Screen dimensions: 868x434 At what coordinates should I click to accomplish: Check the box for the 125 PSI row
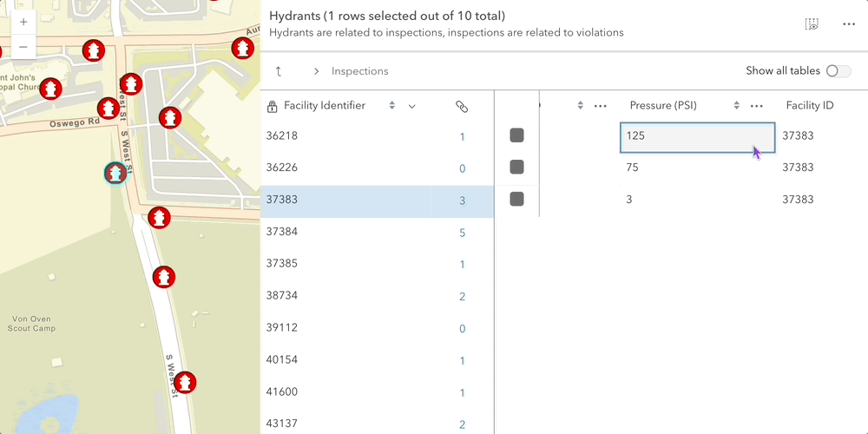[516, 135]
